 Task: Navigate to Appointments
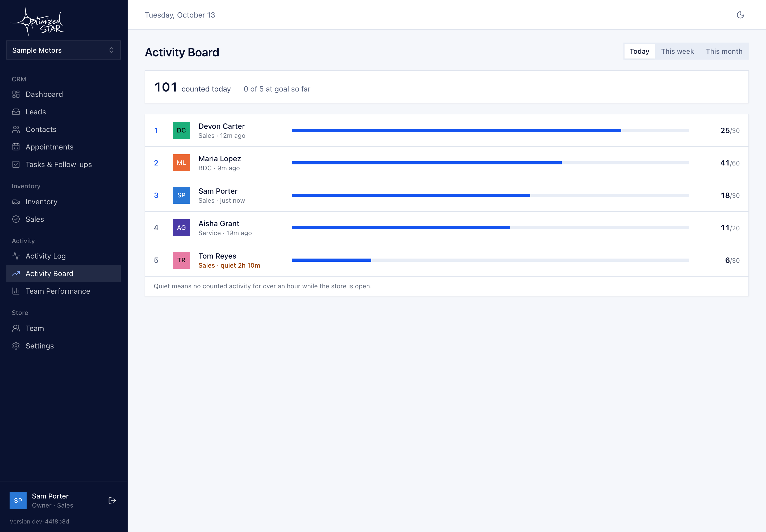(x=63, y=147)
